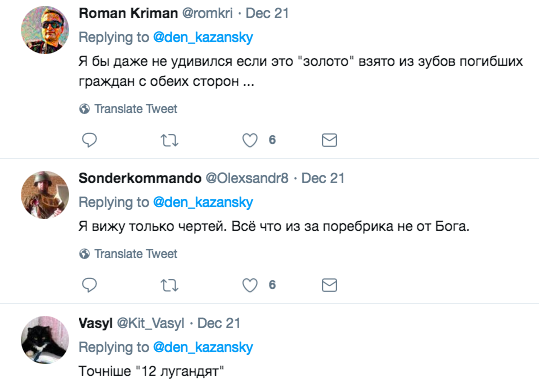Reply to Sonderkommando's tweet

(x=89, y=285)
